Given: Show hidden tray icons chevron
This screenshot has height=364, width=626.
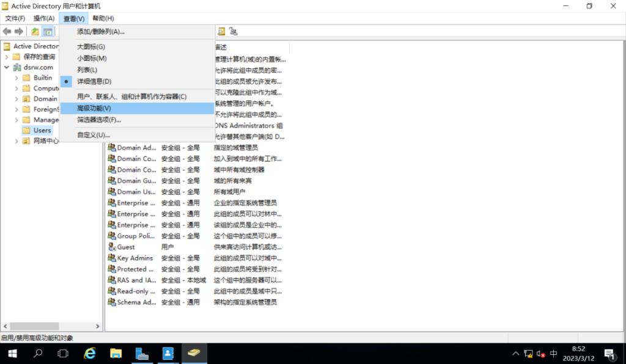Looking at the screenshot, I should point(516,354).
